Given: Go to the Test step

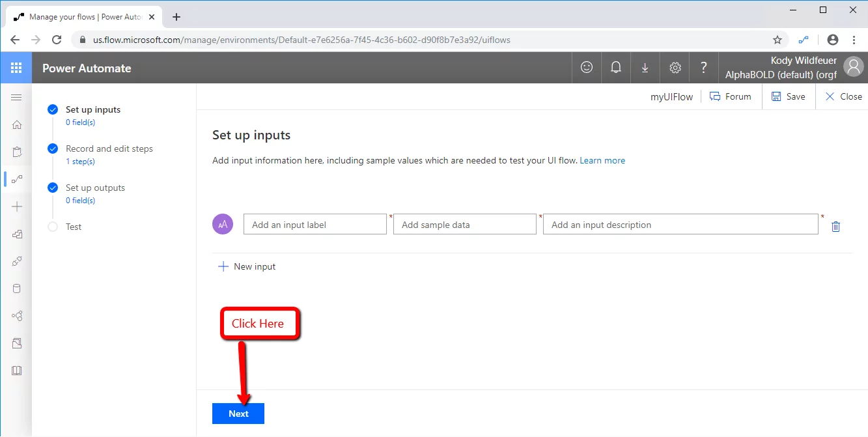Looking at the screenshot, I should (74, 227).
